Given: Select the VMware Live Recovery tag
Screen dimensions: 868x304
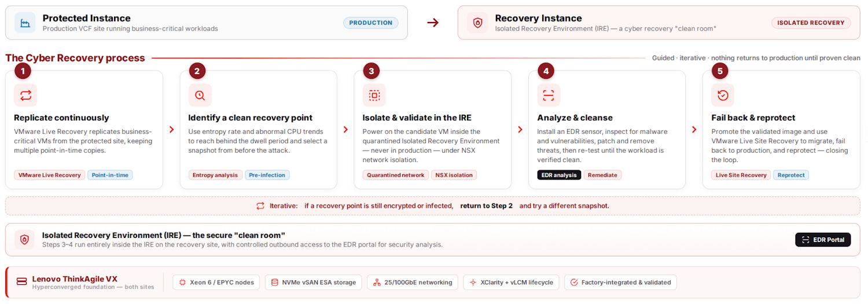Looking at the screenshot, I should (50, 175).
